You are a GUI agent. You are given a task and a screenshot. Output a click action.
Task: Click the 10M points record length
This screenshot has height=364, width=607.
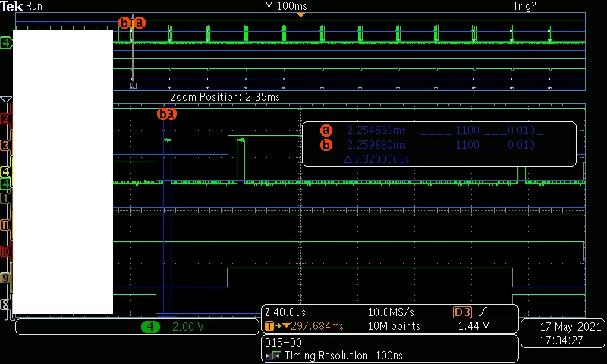click(x=394, y=326)
